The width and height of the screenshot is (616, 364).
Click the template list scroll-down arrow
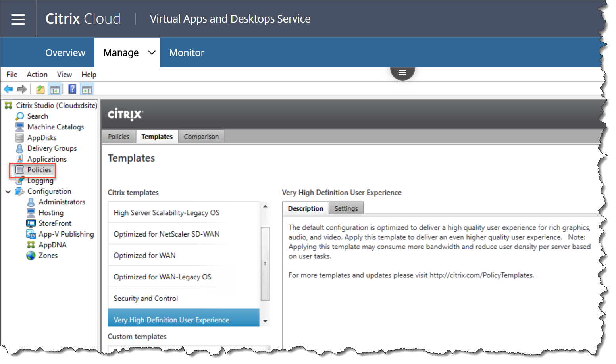265,321
